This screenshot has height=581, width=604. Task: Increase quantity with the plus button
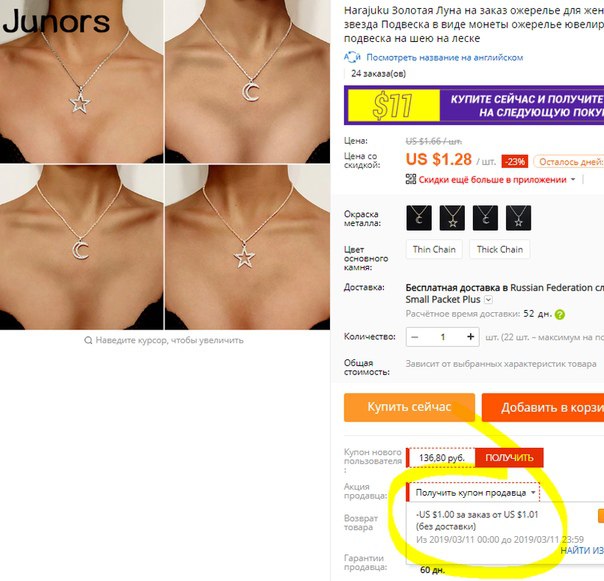(x=470, y=337)
